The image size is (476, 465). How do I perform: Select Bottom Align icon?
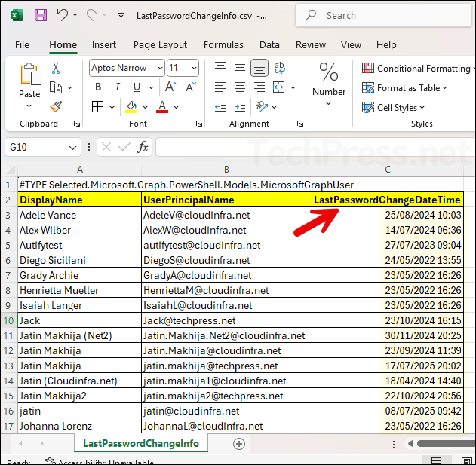(x=259, y=68)
